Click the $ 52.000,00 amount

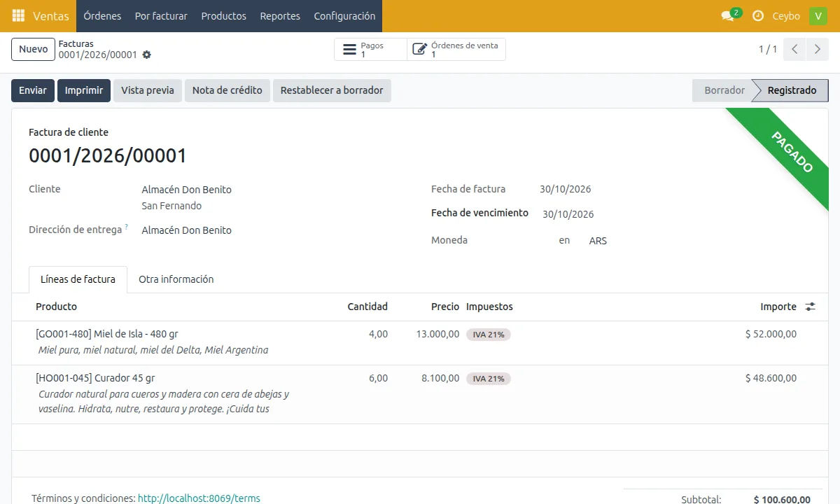771,334
